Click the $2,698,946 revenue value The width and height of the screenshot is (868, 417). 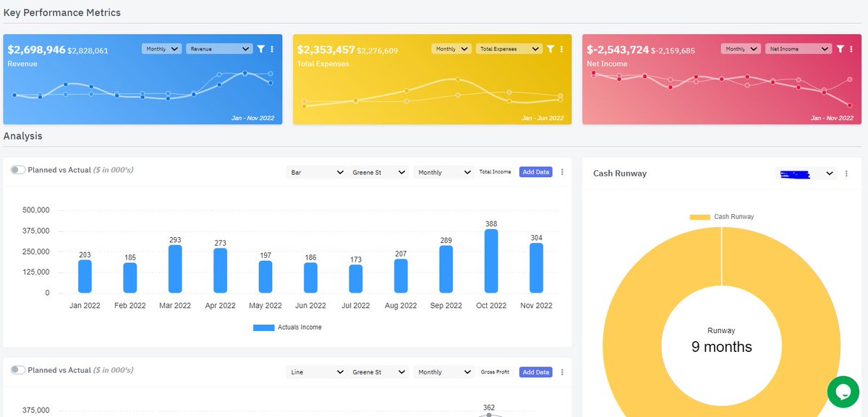36,50
